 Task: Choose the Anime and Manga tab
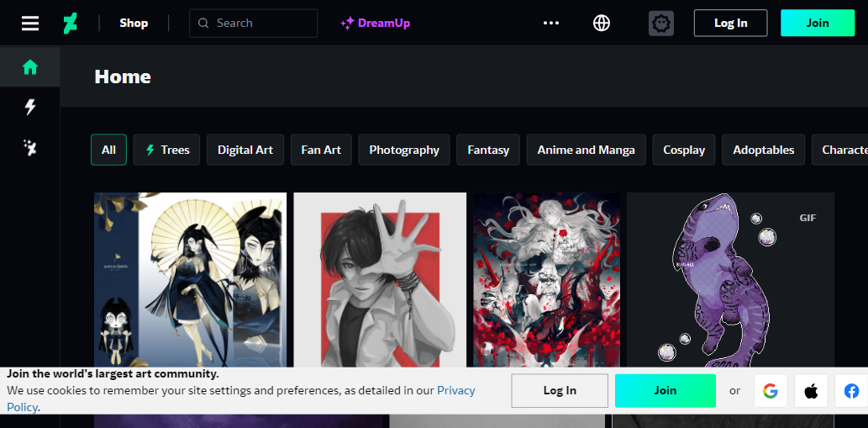tap(586, 150)
